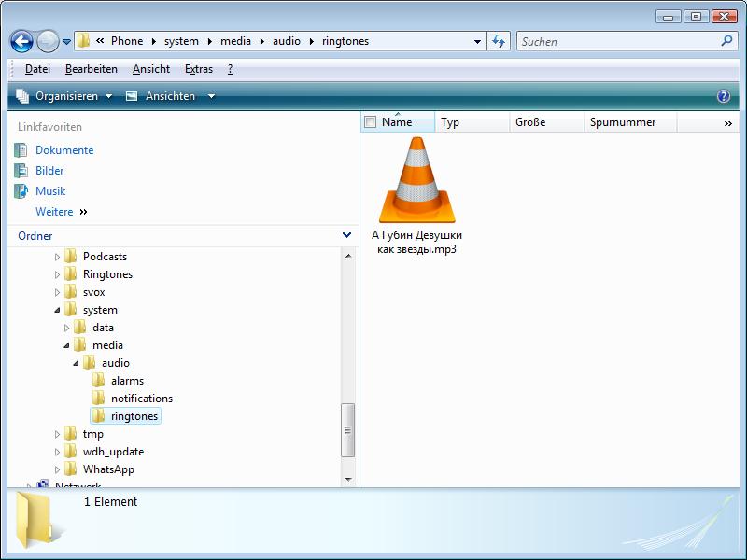Collapse the system folder in tree
The height and width of the screenshot is (560, 747).
57,310
